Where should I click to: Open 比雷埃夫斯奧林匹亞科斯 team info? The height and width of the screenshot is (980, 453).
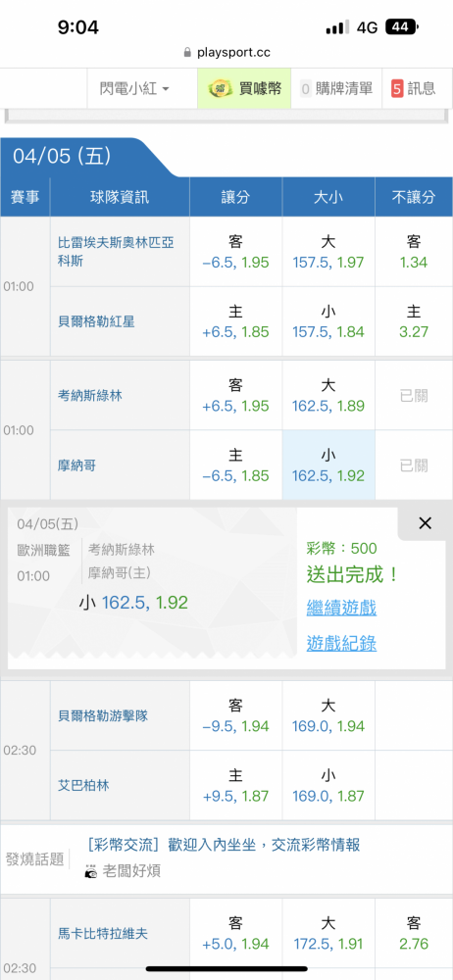tap(116, 252)
